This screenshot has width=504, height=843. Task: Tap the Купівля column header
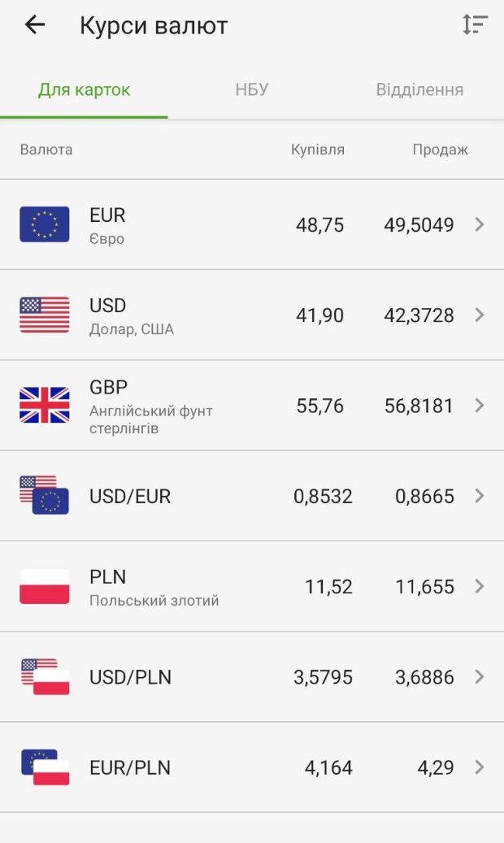318,150
